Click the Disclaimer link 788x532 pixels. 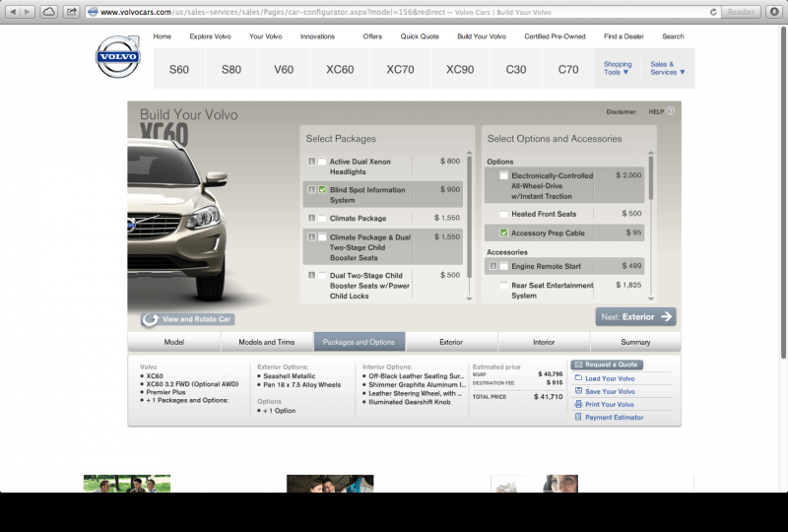621,111
